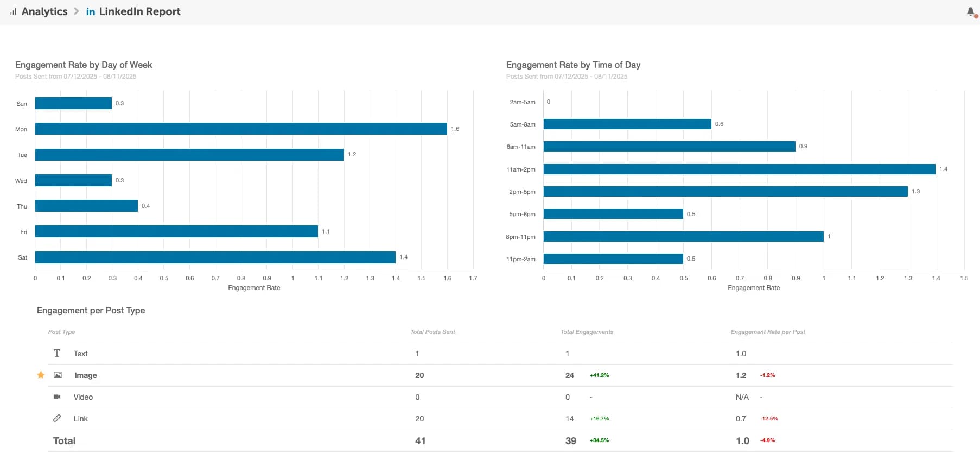Viewport: 980px width, 472px height.
Task: Click the Video camera post type icon
Action: 57,397
